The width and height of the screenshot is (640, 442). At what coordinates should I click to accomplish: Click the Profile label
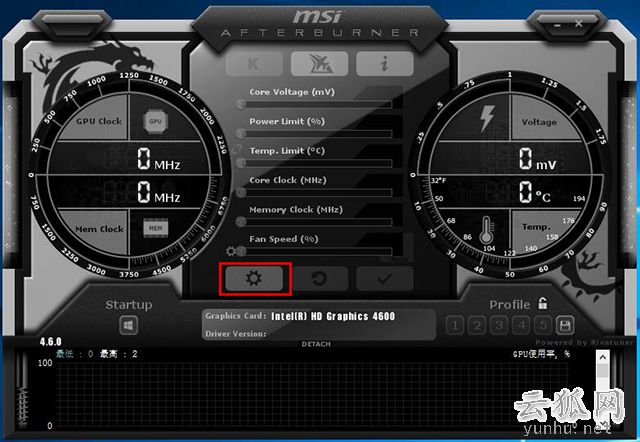point(509,304)
